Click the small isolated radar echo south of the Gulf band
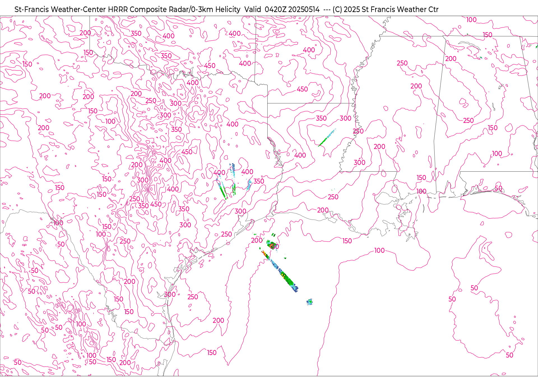This screenshot has height=392, width=538. point(309,302)
